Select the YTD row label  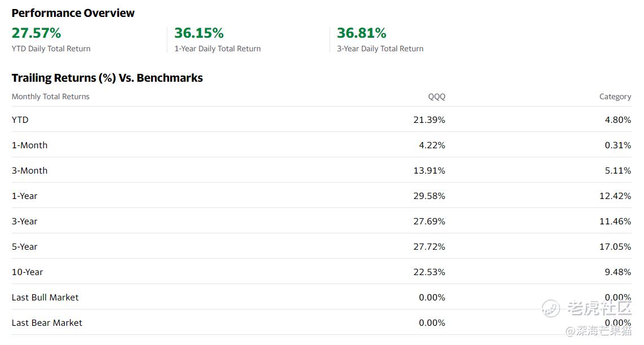(20, 120)
